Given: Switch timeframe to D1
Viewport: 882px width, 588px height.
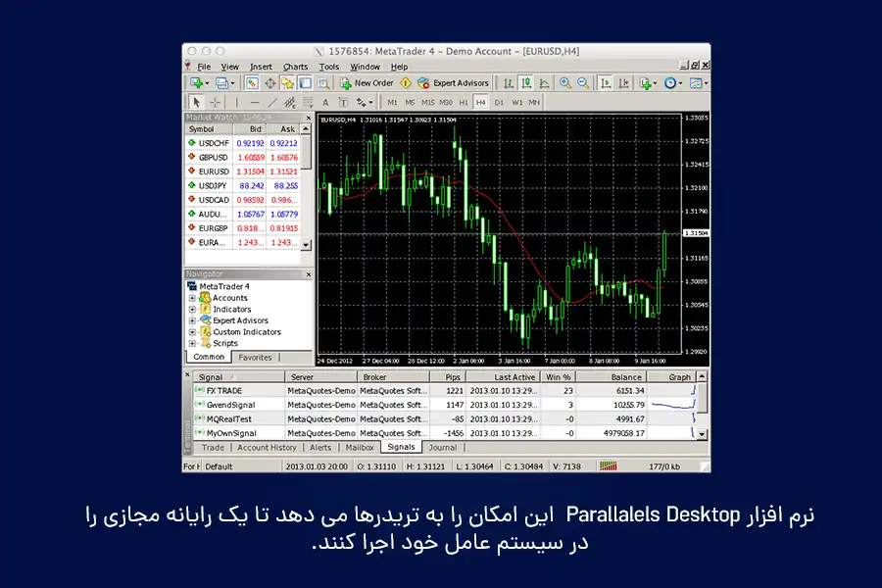Looking at the screenshot, I should 499,102.
